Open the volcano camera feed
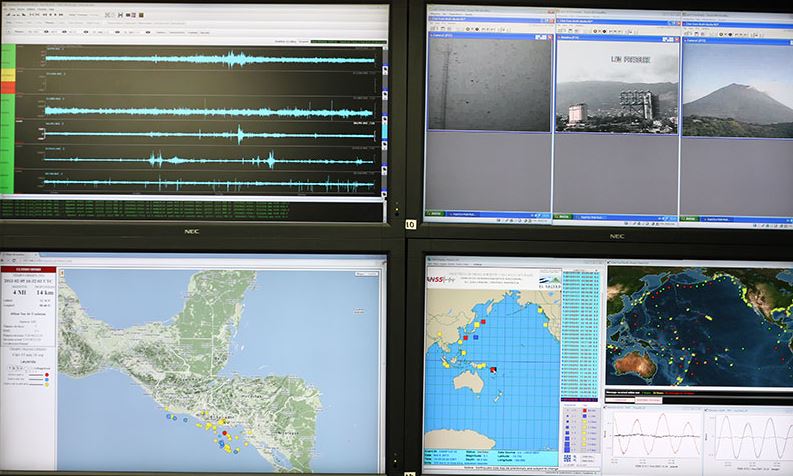This screenshot has height=476, width=793. 737,91
